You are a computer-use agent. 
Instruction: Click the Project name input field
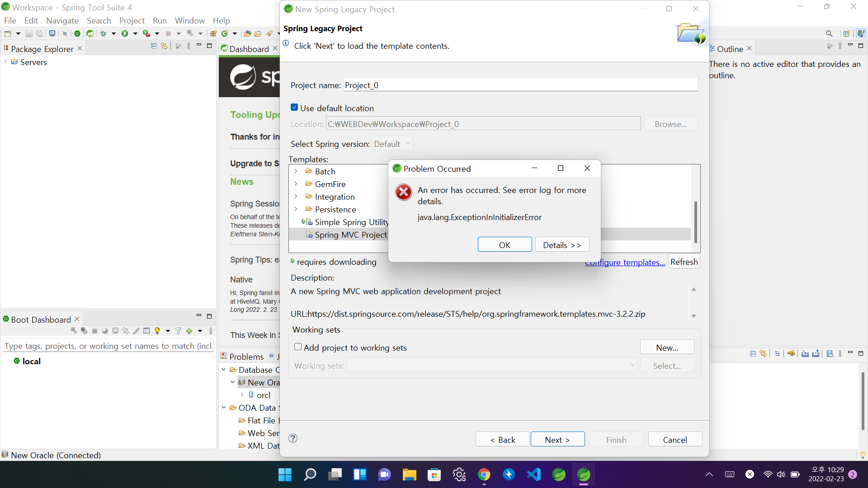[520, 85]
